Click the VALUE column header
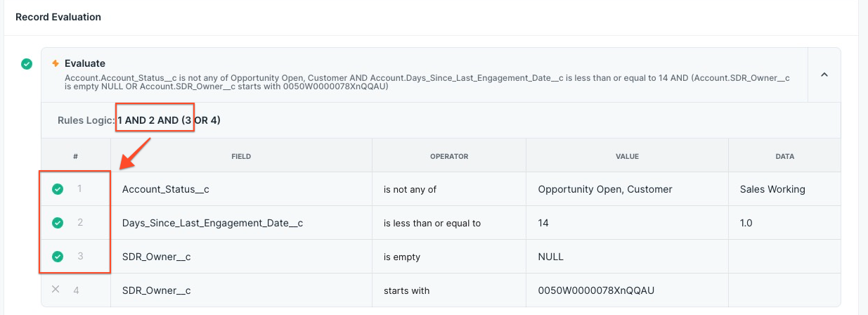 627,157
